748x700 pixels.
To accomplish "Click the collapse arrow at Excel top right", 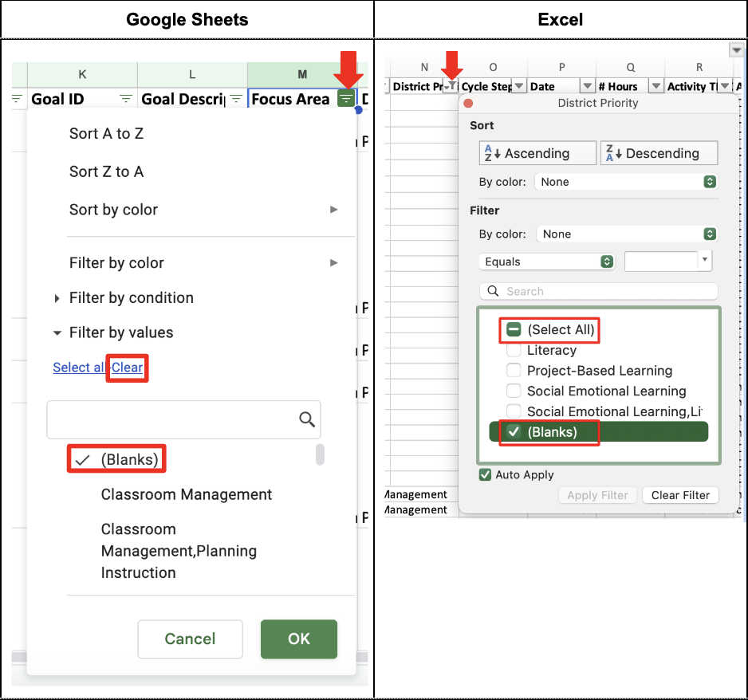I will click(737, 49).
